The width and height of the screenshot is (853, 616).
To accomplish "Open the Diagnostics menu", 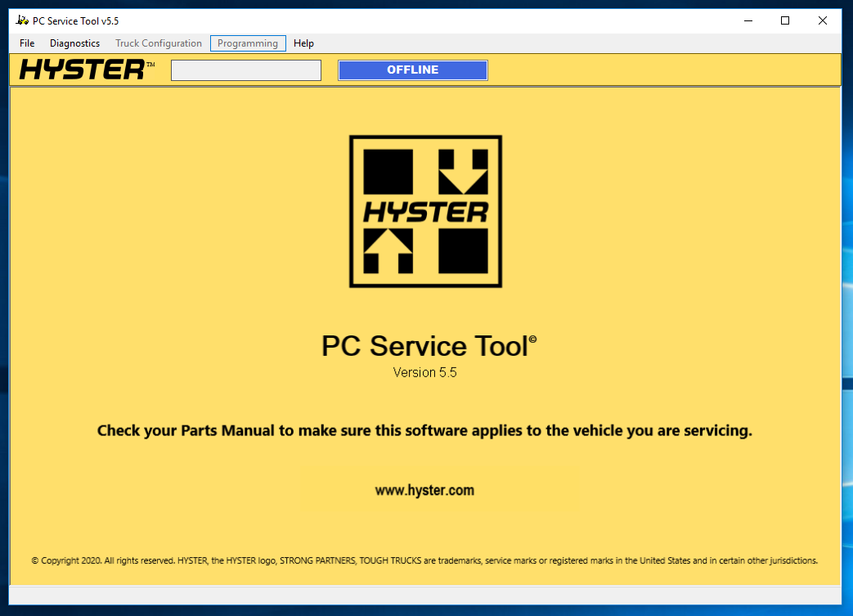I will click(x=74, y=43).
